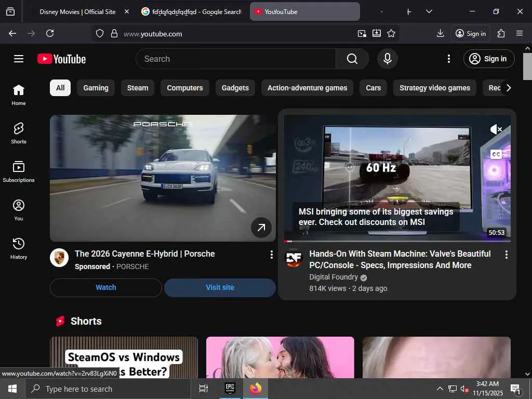Show hidden system tray icons
Image resolution: width=532 pixels, height=399 pixels.
tap(440, 389)
